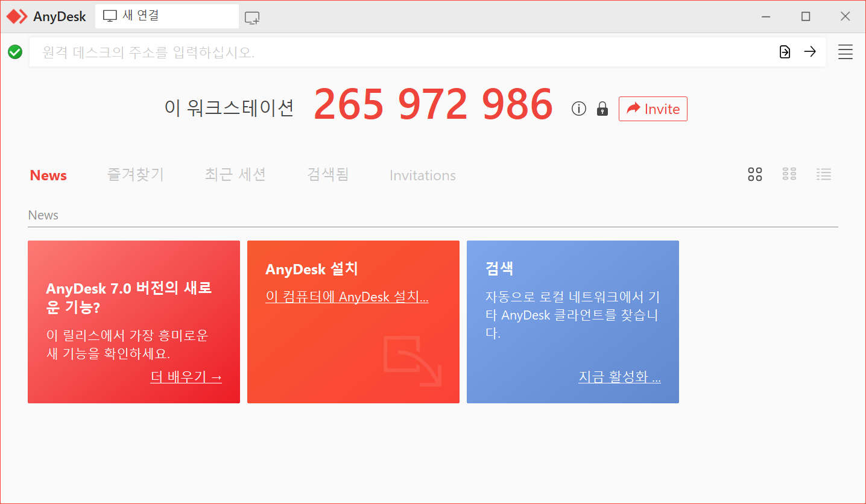Click the padlock security icon

pos(602,109)
